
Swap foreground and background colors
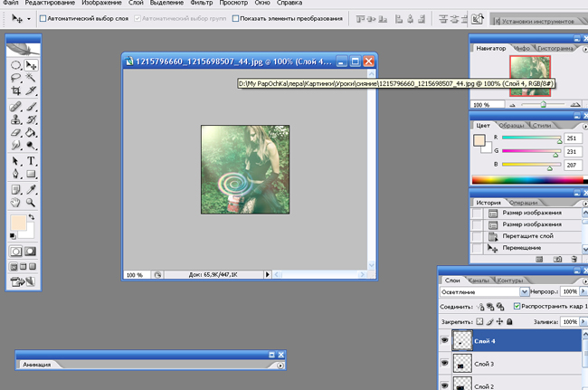point(32,217)
